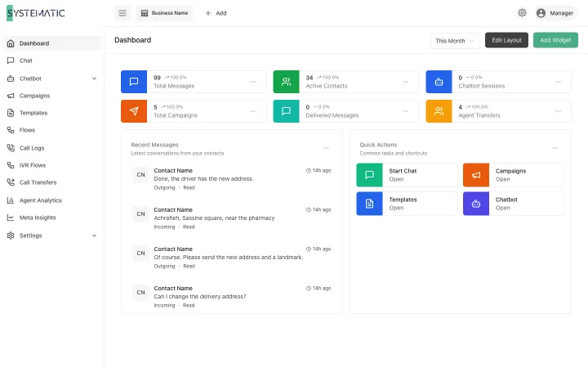Open Agent Transfers widget options menu
Image resolution: width=588 pixels, height=368 pixels.
[x=558, y=111]
